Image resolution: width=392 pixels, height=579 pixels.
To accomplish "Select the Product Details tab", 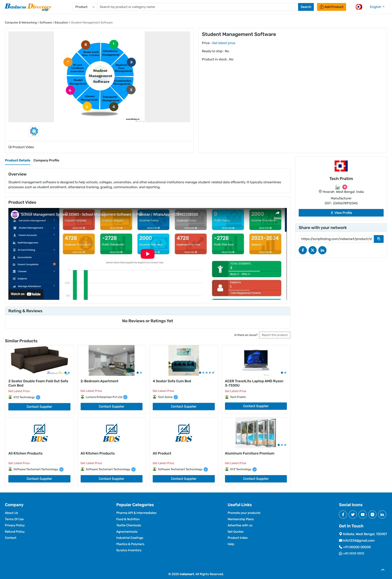I will [x=17, y=160].
